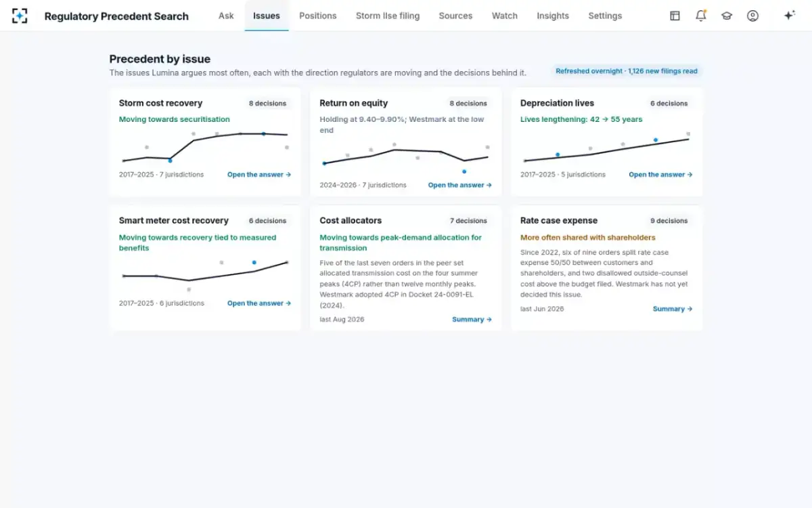This screenshot has height=508, width=812.
Task: Click the 'Regulatory Precedent Search' app title
Action: click(x=116, y=16)
